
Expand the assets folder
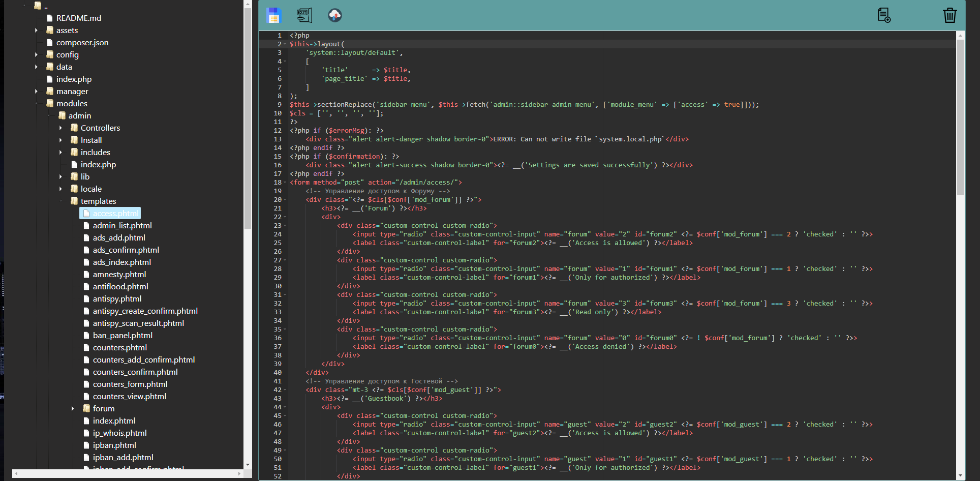(36, 31)
